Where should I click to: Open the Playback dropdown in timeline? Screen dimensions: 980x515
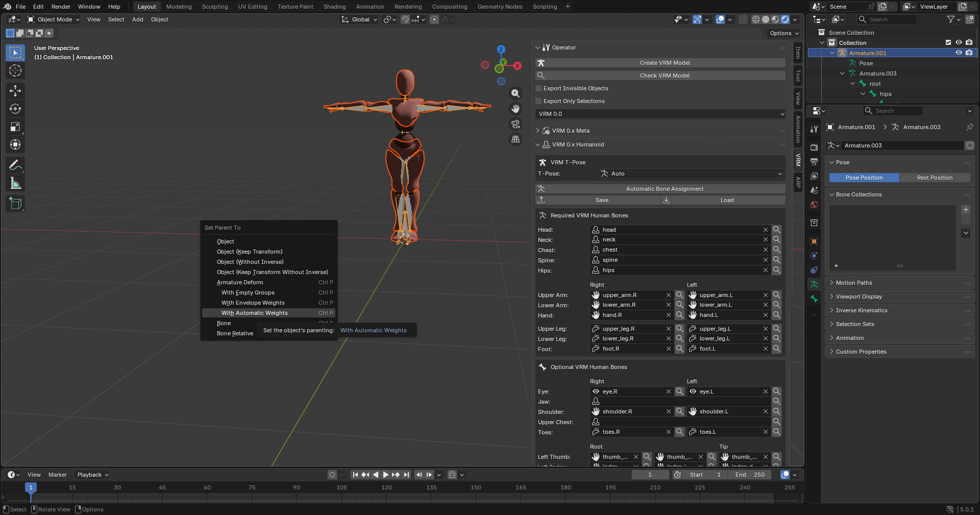pos(92,475)
